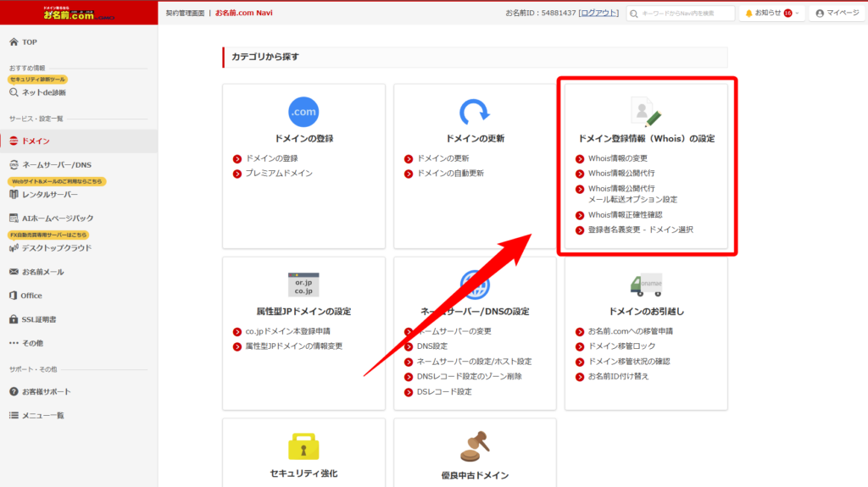
Task: Click the or.jp co.jp icon
Action: coord(303,285)
